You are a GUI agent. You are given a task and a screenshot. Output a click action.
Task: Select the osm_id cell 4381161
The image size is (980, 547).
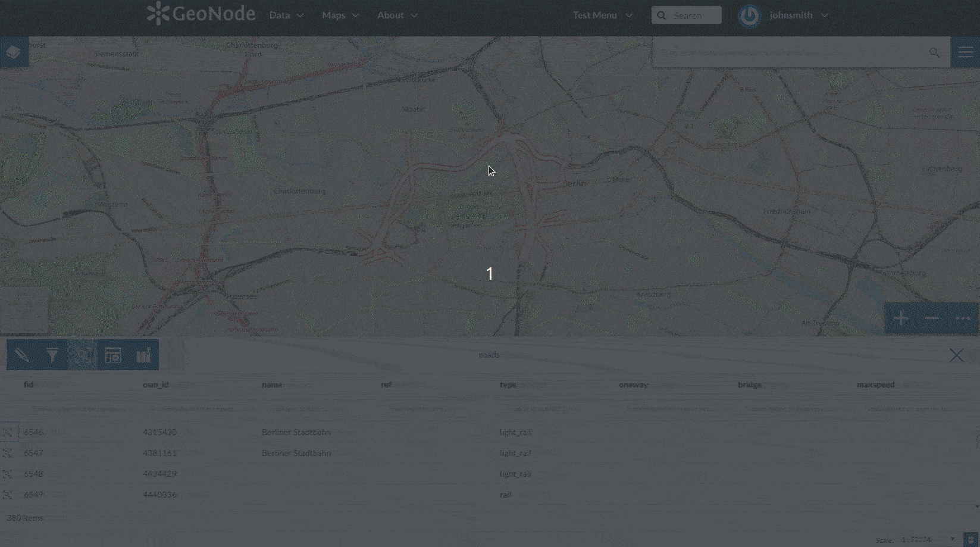pos(159,453)
